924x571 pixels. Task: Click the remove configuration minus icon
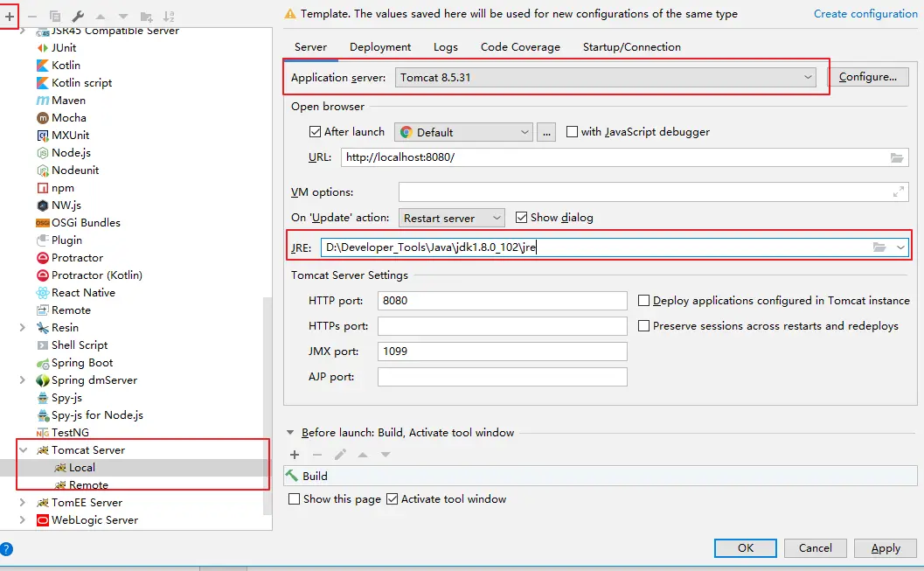point(32,17)
